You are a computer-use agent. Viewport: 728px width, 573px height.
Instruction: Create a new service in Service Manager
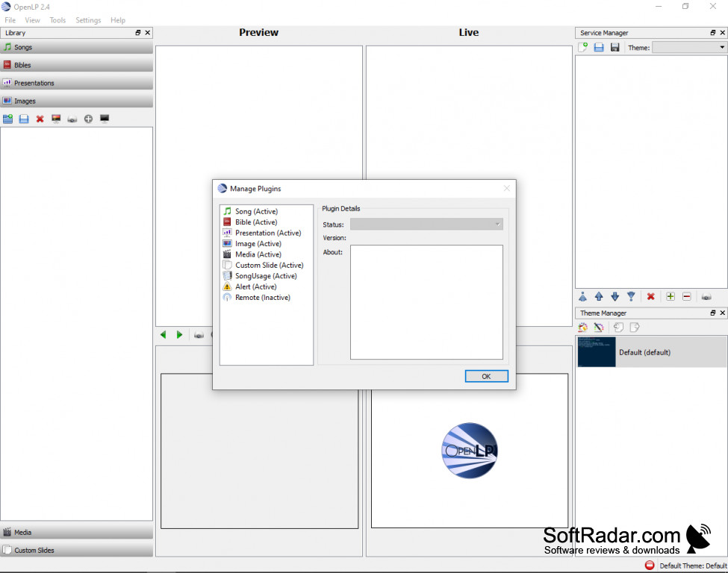pyautogui.click(x=582, y=47)
